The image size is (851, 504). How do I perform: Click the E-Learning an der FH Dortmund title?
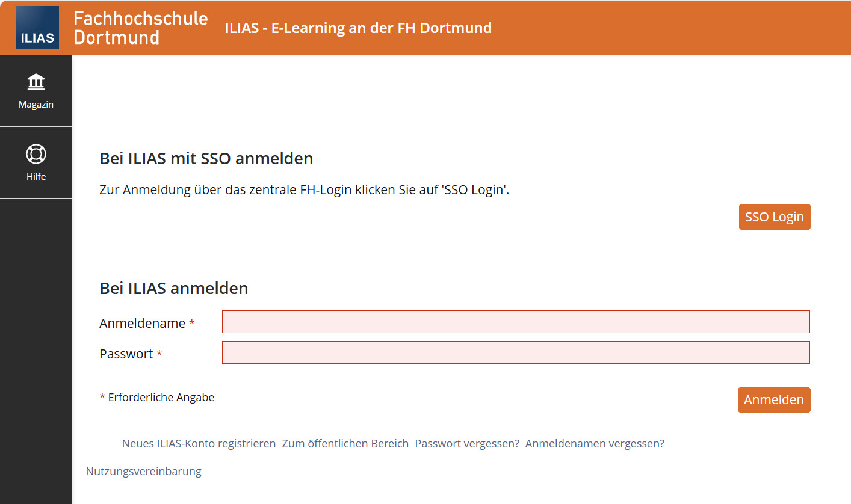click(x=358, y=28)
